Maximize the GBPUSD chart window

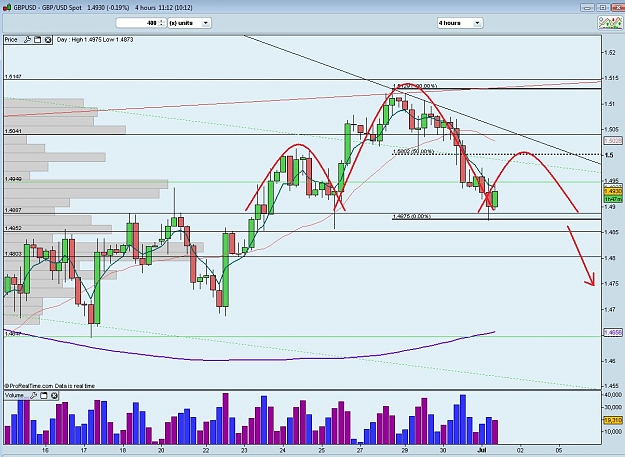click(x=603, y=8)
